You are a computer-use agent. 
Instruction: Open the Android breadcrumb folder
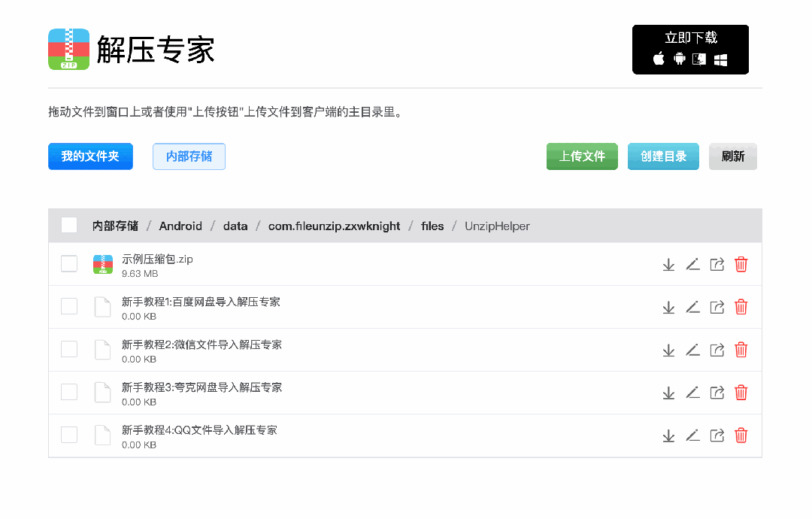(180, 226)
